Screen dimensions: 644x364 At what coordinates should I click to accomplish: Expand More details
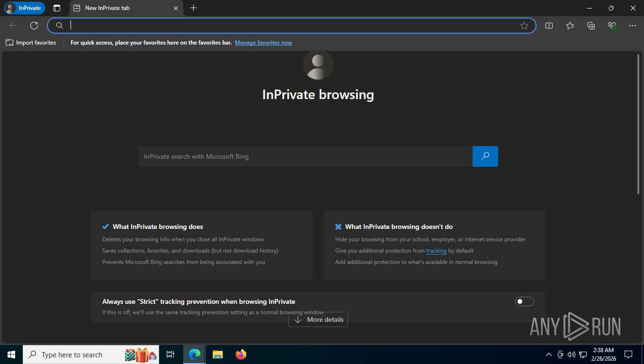318,319
